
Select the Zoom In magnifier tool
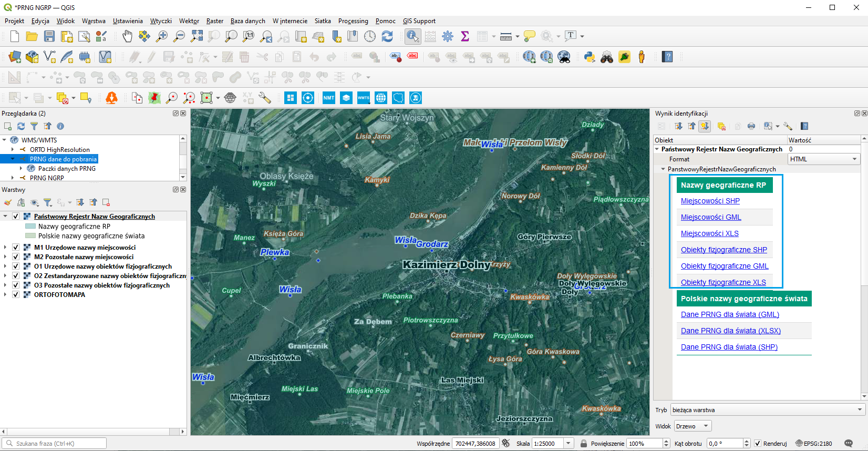click(x=162, y=36)
